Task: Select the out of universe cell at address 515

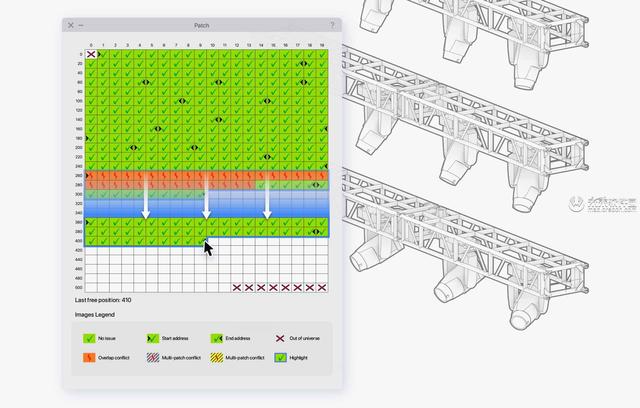Action: tap(273, 288)
